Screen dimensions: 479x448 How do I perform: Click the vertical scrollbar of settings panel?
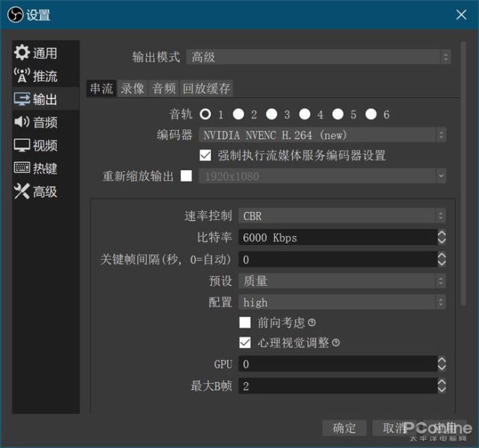pyautogui.click(x=463, y=173)
